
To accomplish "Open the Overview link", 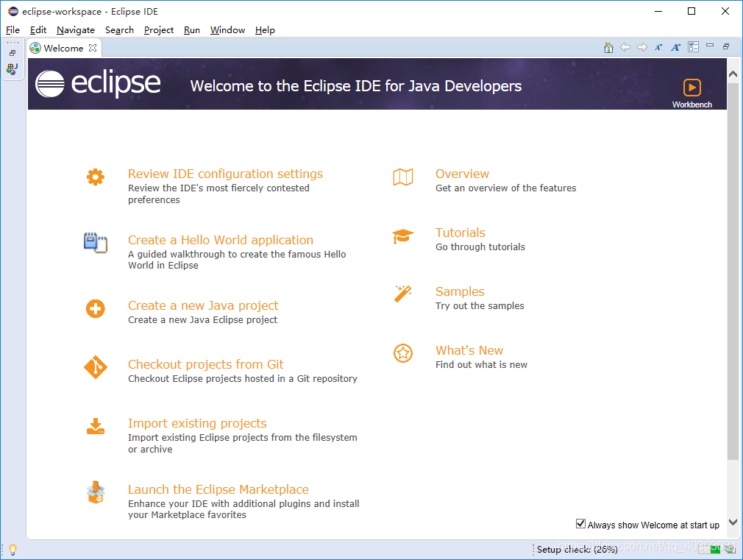I will [462, 174].
